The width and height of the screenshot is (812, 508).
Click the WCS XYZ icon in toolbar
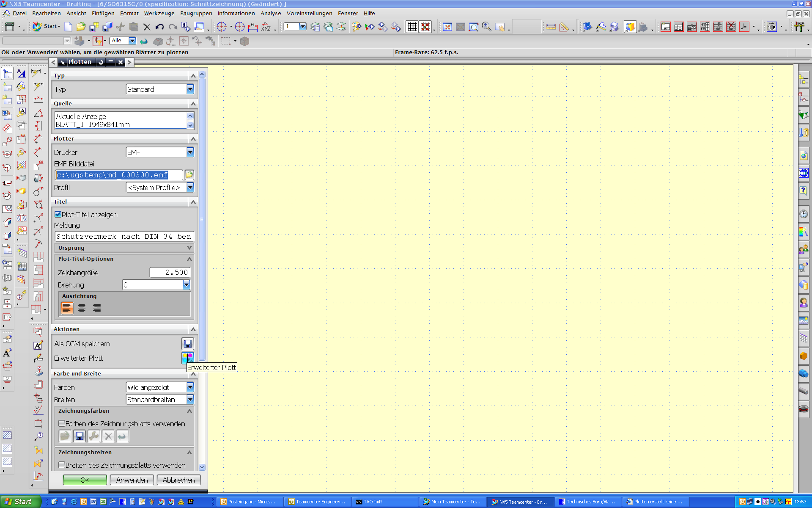point(266,27)
